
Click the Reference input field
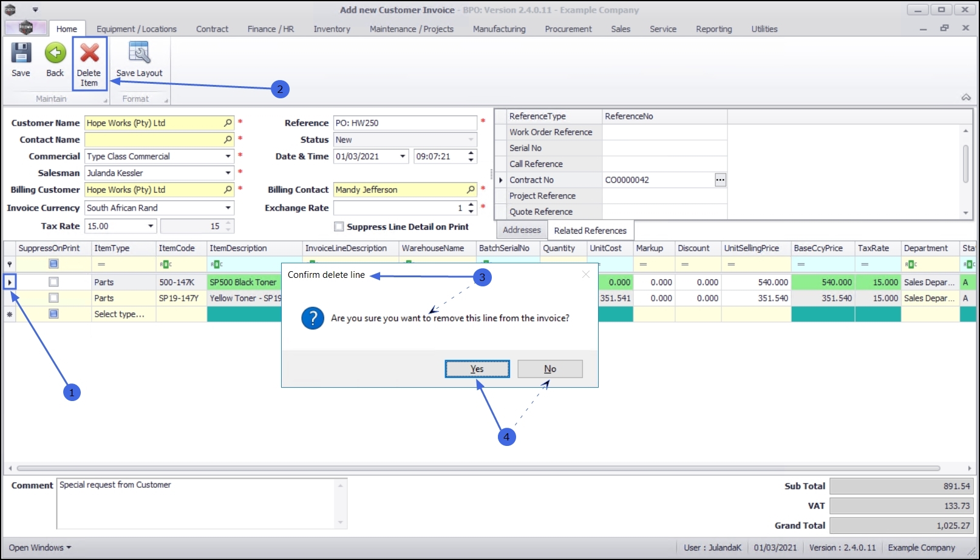click(x=405, y=123)
